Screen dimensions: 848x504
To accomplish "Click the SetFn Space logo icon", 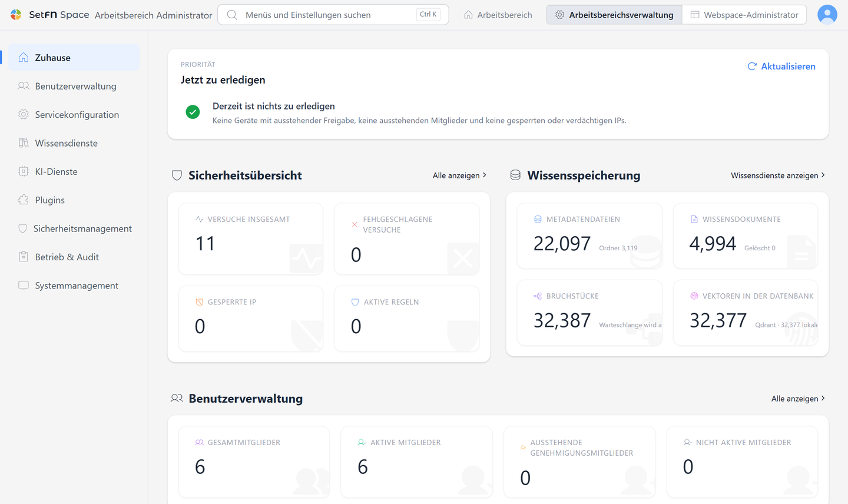I will point(16,15).
